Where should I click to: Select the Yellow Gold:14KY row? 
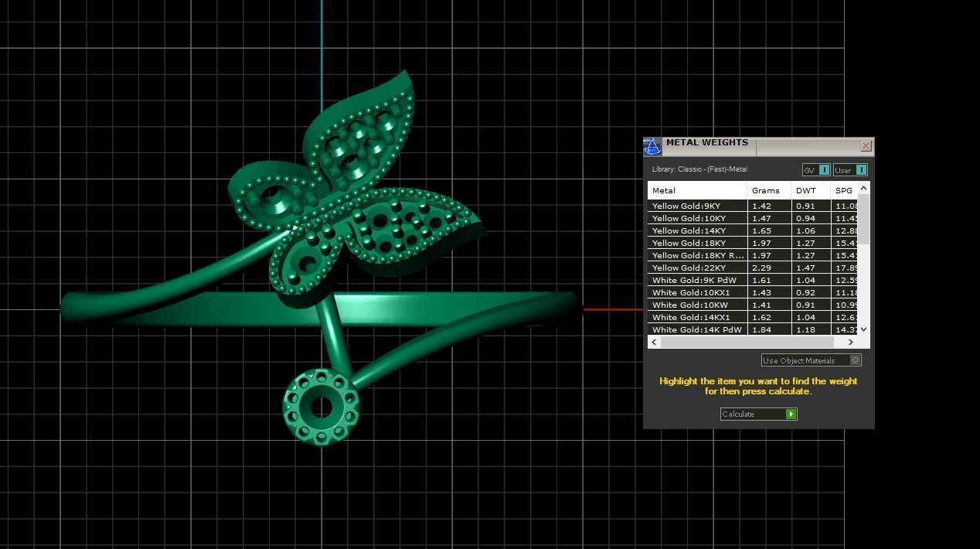coord(753,230)
